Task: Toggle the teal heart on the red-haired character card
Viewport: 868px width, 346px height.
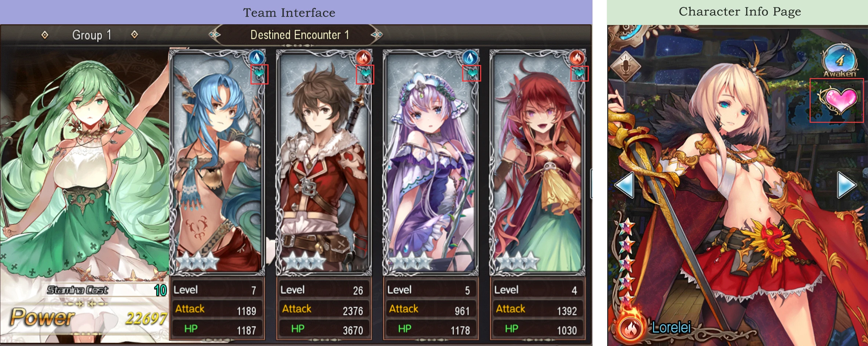Action: pos(579,74)
